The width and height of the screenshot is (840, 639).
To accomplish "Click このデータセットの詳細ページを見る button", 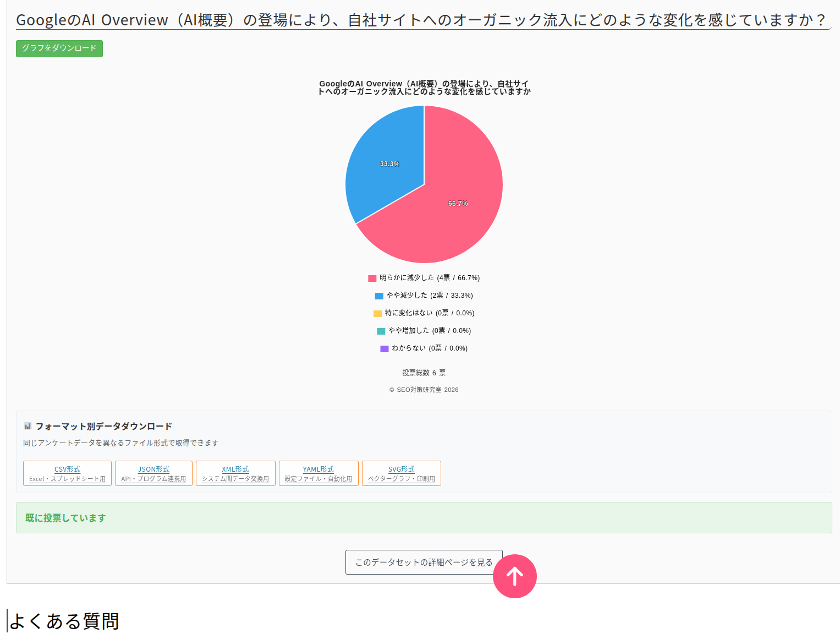I will (424, 562).
